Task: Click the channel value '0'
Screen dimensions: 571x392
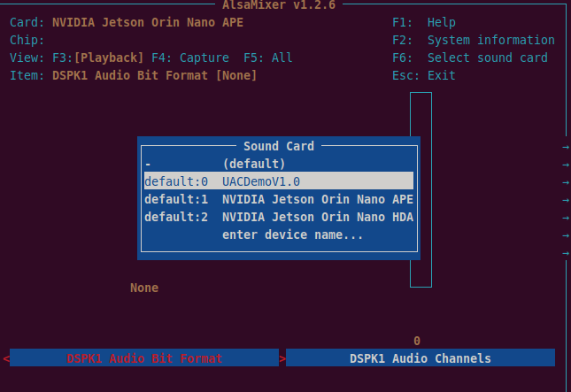Action: click(x=417, y=341)
